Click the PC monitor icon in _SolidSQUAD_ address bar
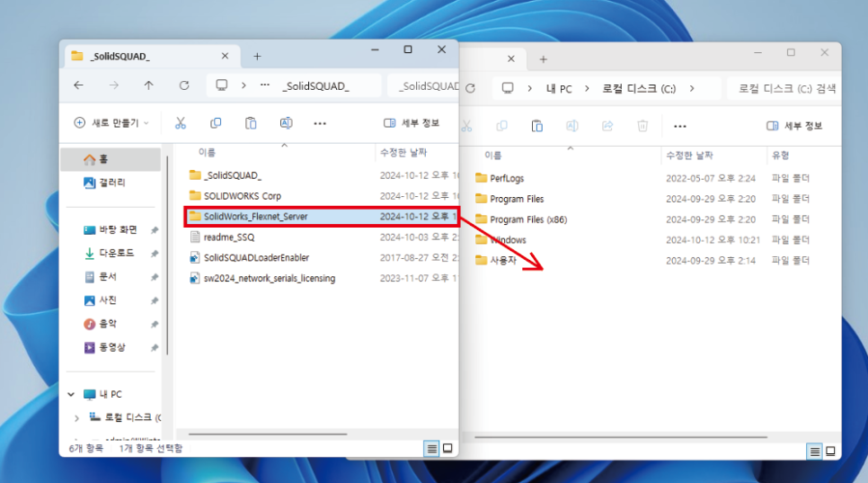The height and width of the screenshot is (483, 868). click(x=221, y=85)
